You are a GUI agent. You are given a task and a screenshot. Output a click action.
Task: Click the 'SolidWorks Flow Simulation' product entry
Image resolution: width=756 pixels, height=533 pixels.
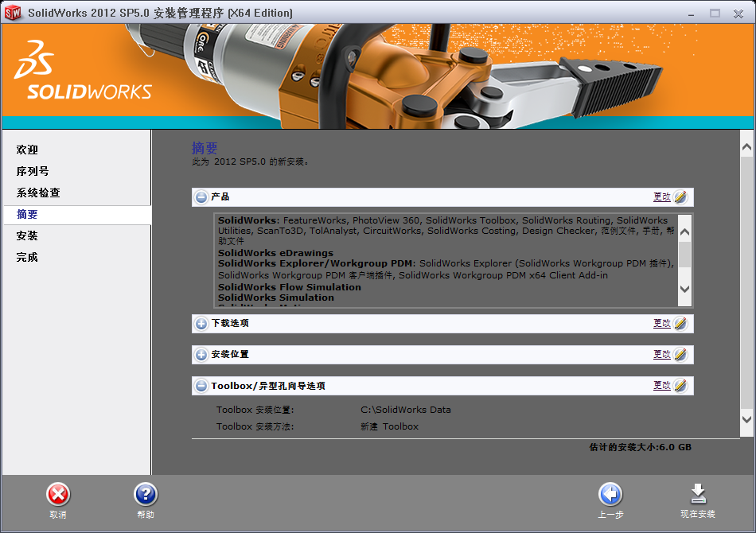[290, 287]
